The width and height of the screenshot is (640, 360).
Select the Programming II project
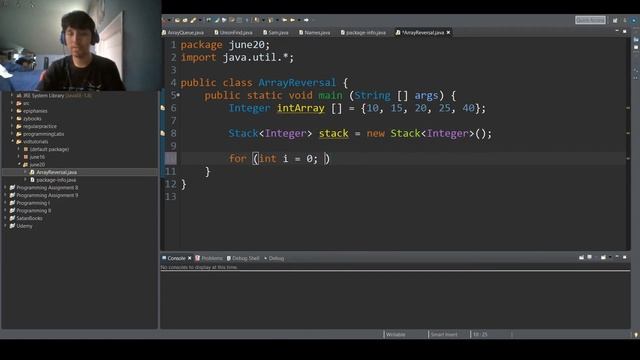point(34,211)
